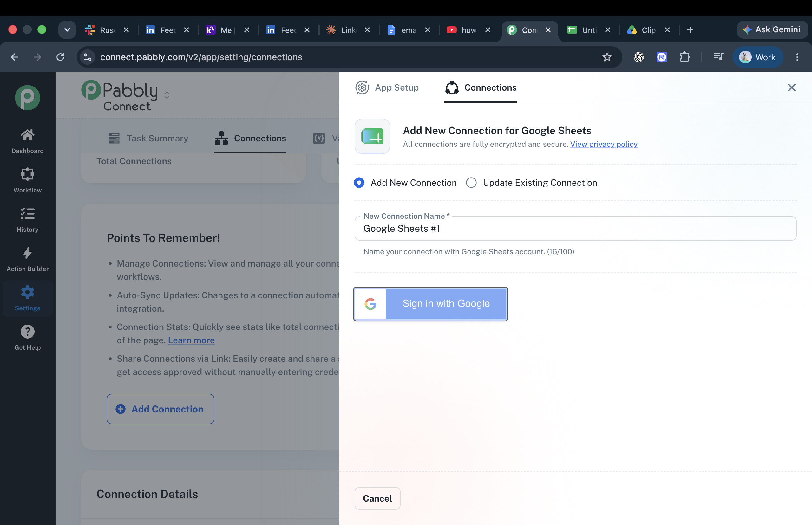Open the View privacy policy link
The width and height of the screenshot is (812, 525).
pos(604,144)
